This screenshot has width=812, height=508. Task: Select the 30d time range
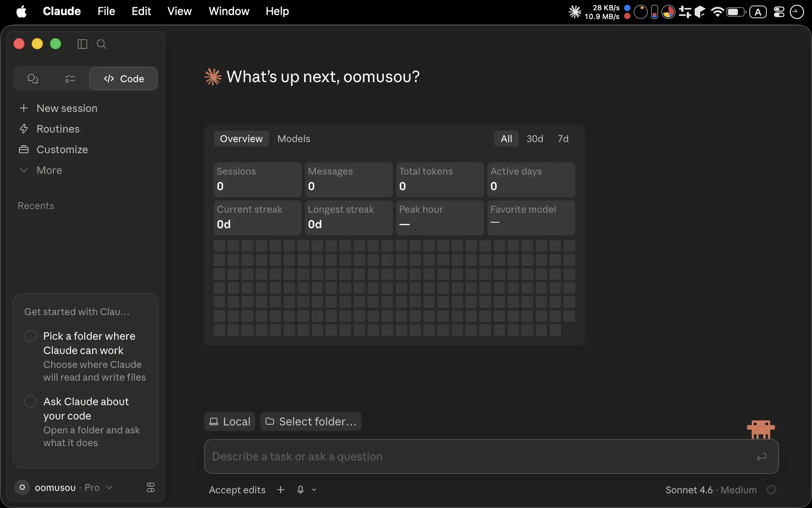coord(535,139)
